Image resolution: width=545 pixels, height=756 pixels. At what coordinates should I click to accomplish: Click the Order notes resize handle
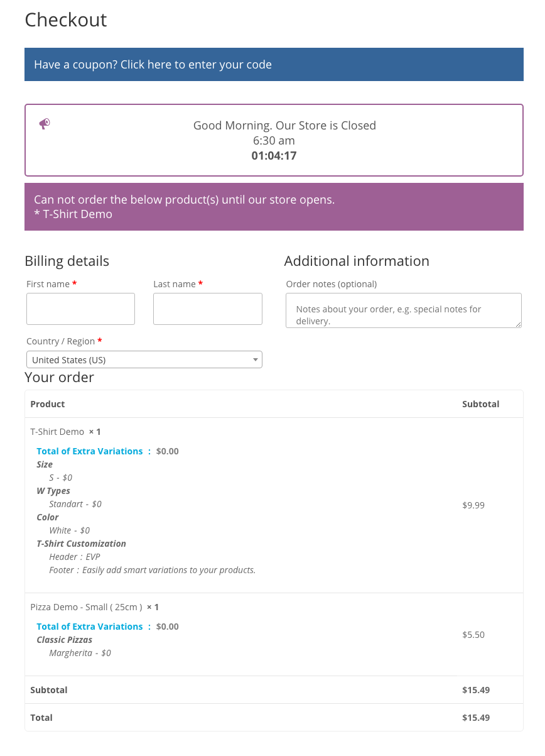click(519, 325)
